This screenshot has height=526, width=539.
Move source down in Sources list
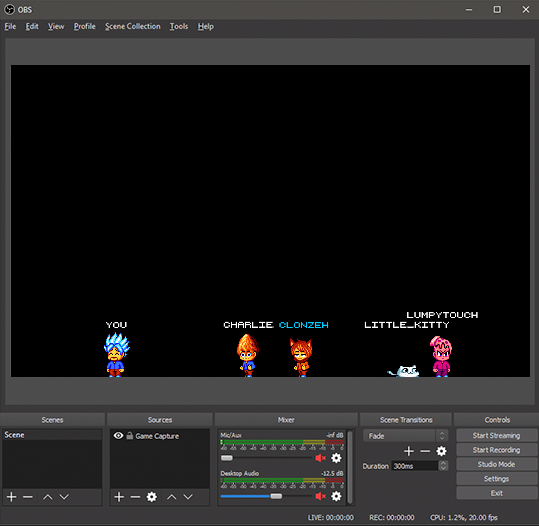click(188, 497)
